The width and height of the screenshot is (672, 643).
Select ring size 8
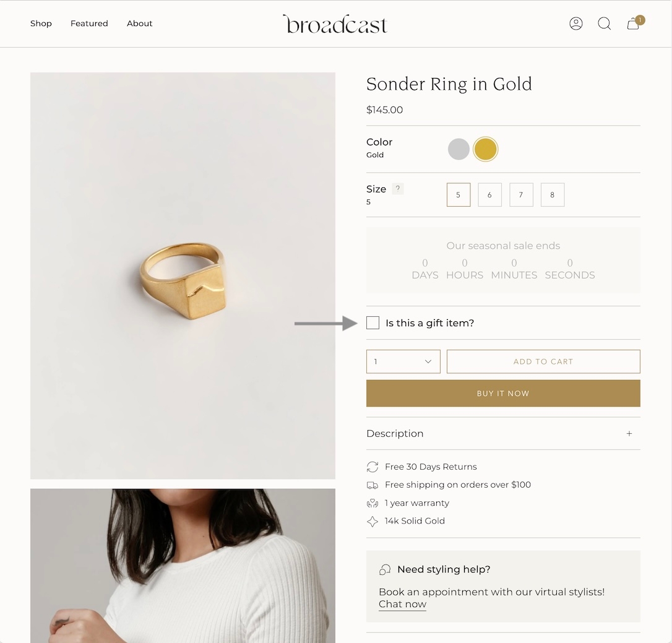553,195
